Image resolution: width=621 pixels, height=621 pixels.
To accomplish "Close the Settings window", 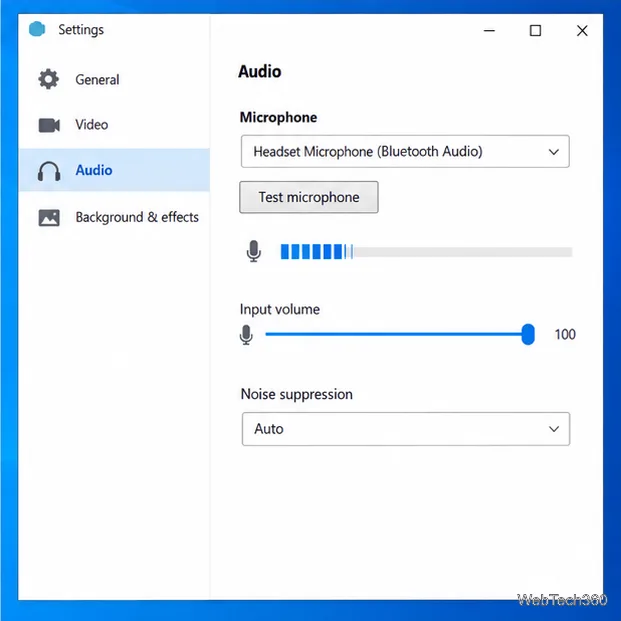I will pos(582,30).
